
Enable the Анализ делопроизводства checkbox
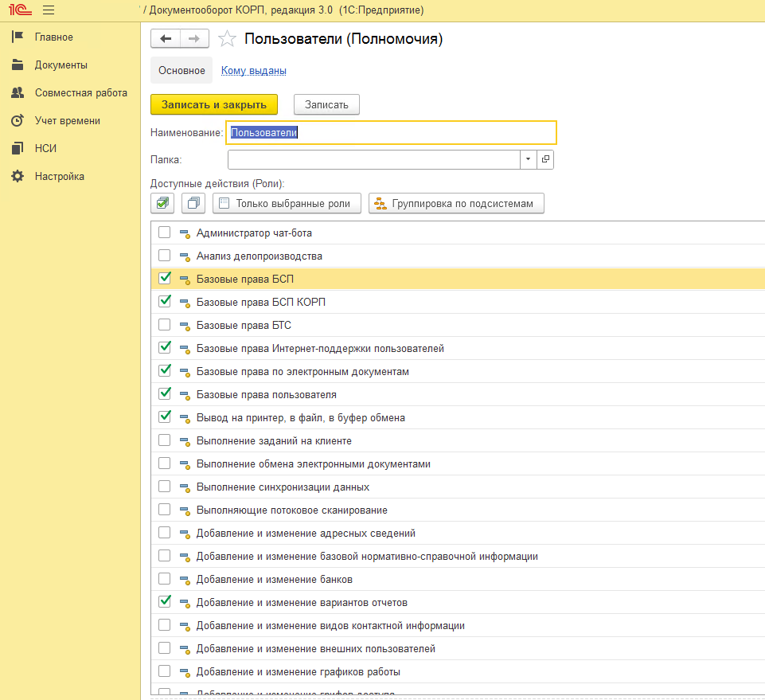click(165, 256)
